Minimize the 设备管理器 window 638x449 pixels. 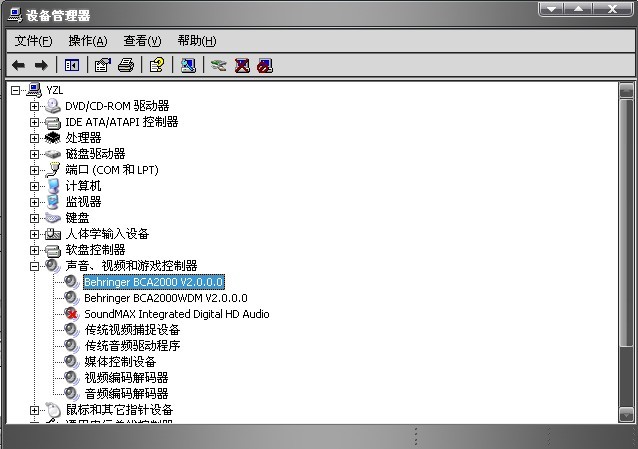point(551,9)
